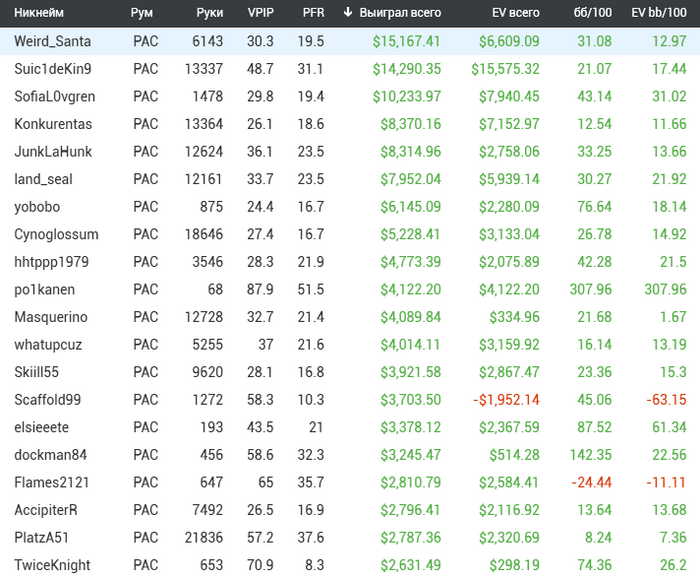This screenshot has height=578, width=700.
Task: Click the VPIP value 87.9
Action: click(260, 290)
